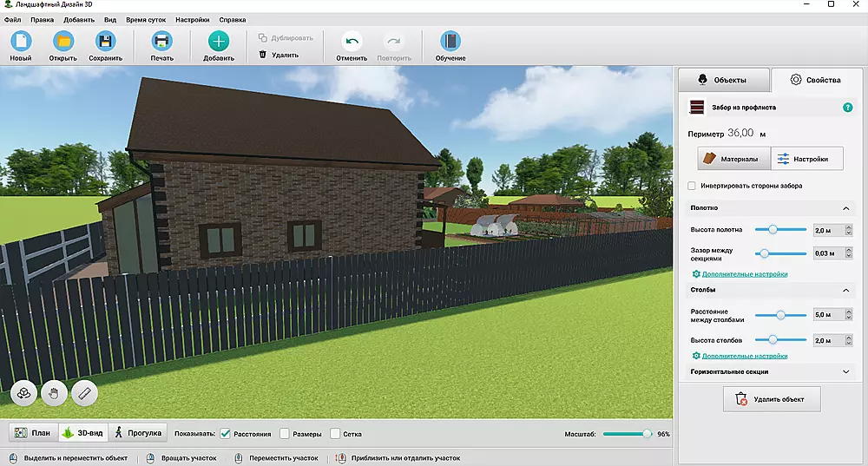Screen dimensions: 868x466
Task: Uncheck the Расстояния checkbox
Action: (x=225, y=433)
